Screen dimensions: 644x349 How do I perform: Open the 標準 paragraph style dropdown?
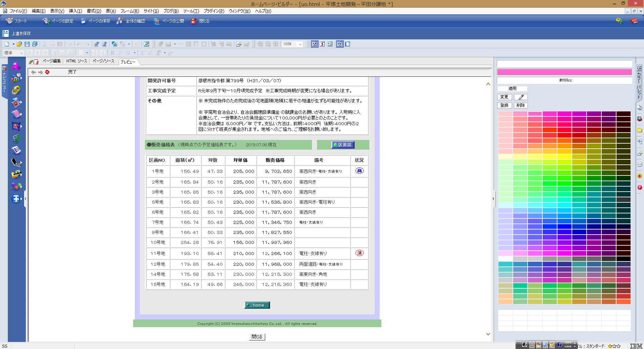(21, 53)
